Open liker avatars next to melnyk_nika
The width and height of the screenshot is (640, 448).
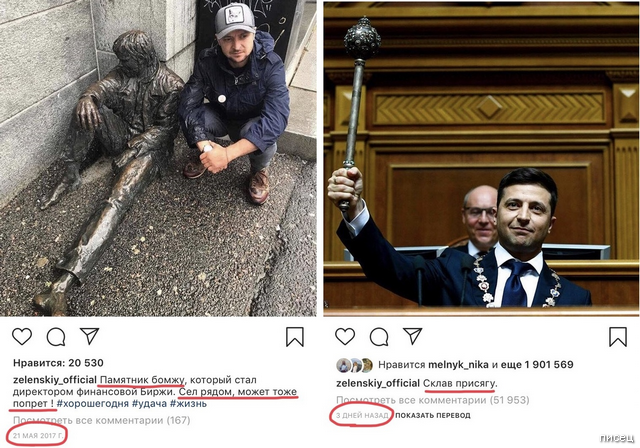355,365
